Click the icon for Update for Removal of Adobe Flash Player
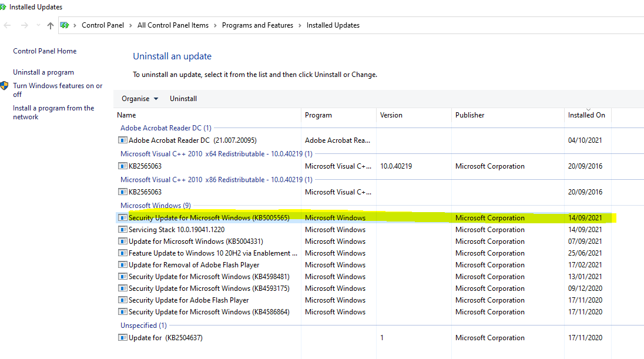The image size is (644, 359). [122, 265]
